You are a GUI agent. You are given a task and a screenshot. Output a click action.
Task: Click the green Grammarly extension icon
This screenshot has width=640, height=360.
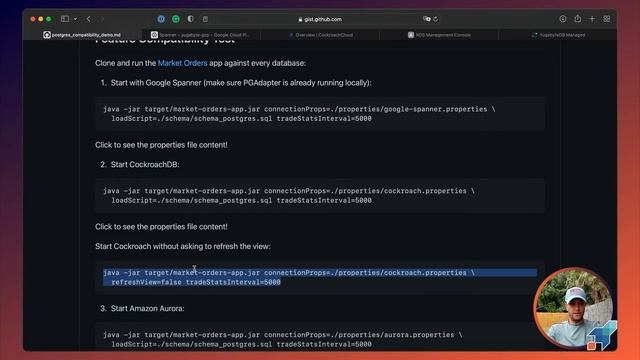[x=176, y=19]
